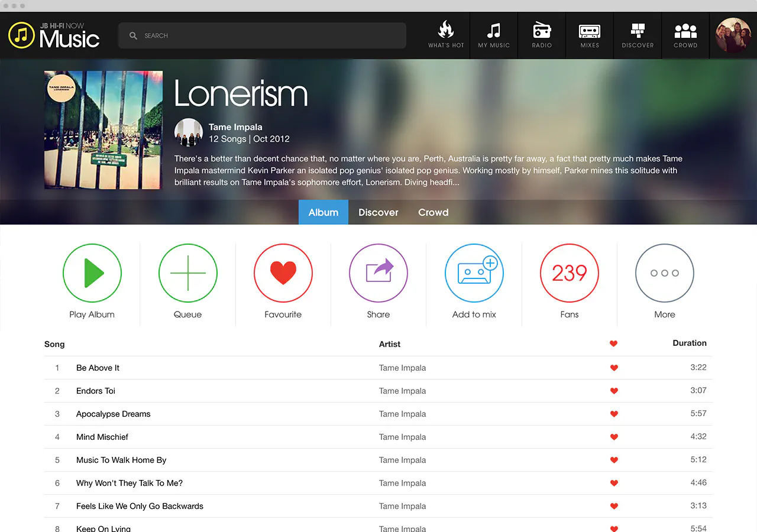The width and height of the screenshot is (757, 532).
Task: Click the heart column header icon
Action: point(613,343)
